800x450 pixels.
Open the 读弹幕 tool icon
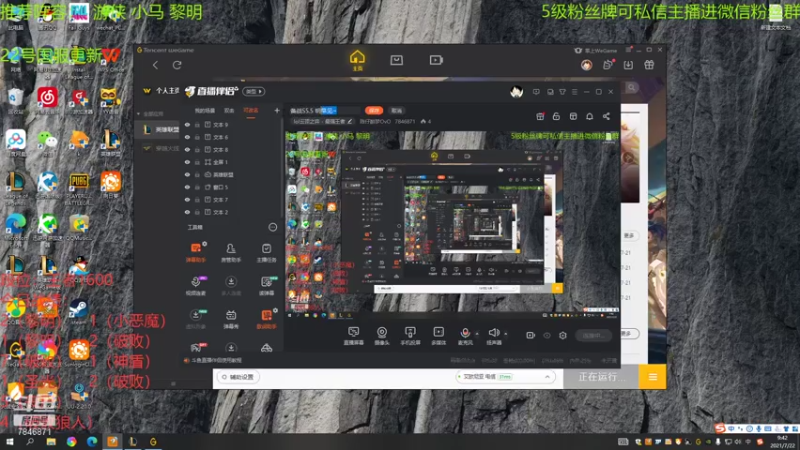coord(266,285)
